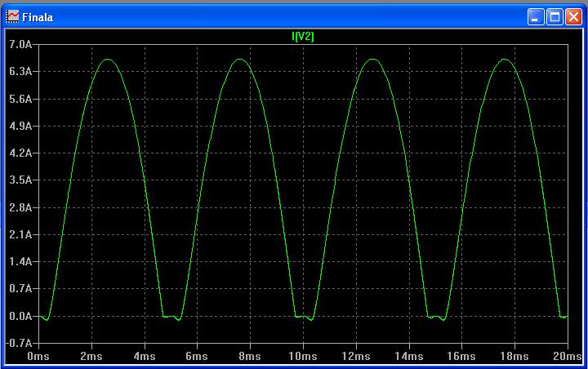Click the 3.5A vertical axis label

[x=20, y=180]
